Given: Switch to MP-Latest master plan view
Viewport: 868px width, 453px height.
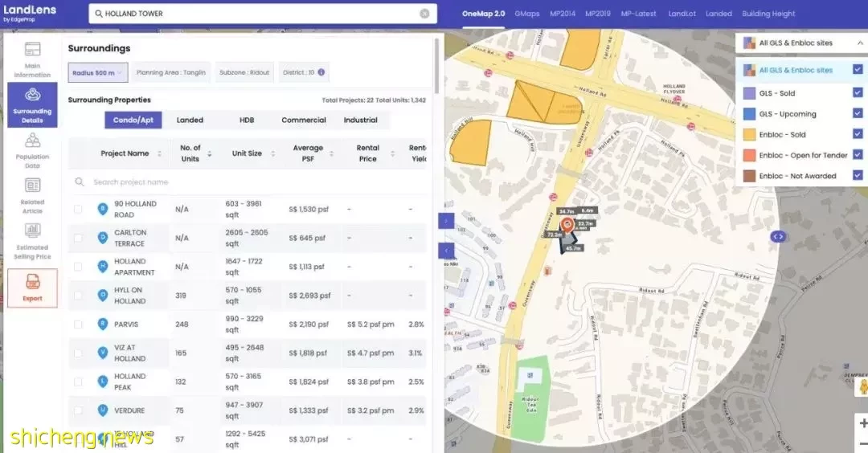Looking at the screenshot, I should tap(638, 14).
